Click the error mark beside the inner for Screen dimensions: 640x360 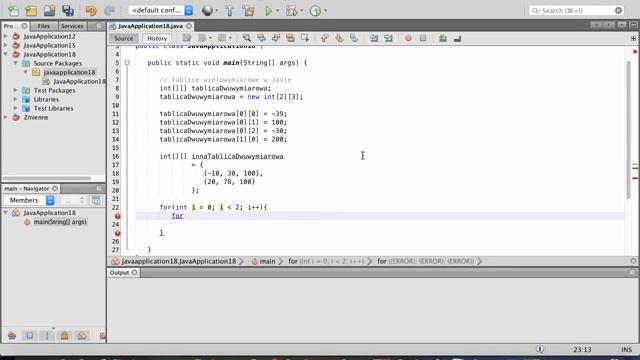(118, 216)
